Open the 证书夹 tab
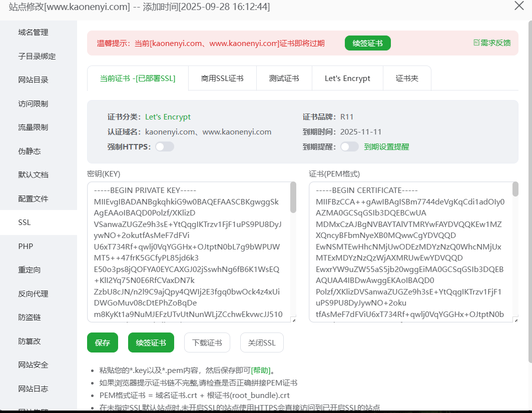Image resolution: width=532 pixels, height=413 pixels. point(406,78)
